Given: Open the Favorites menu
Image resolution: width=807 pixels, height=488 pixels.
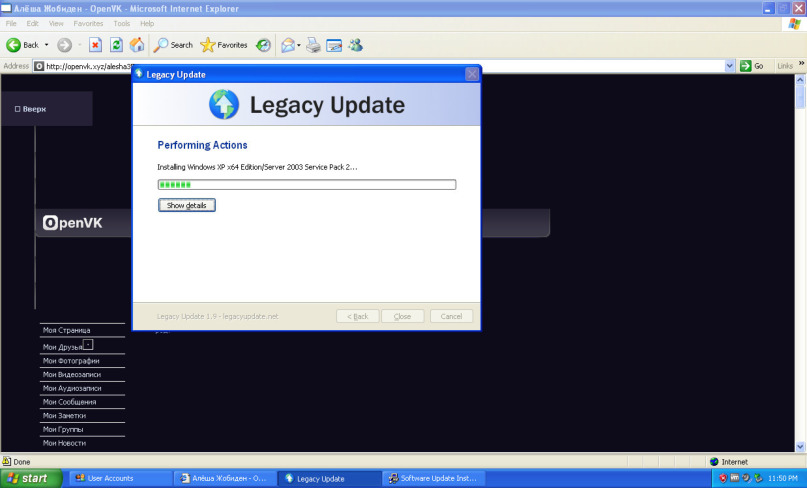Looking at the screenshot, I should point(88,24).
